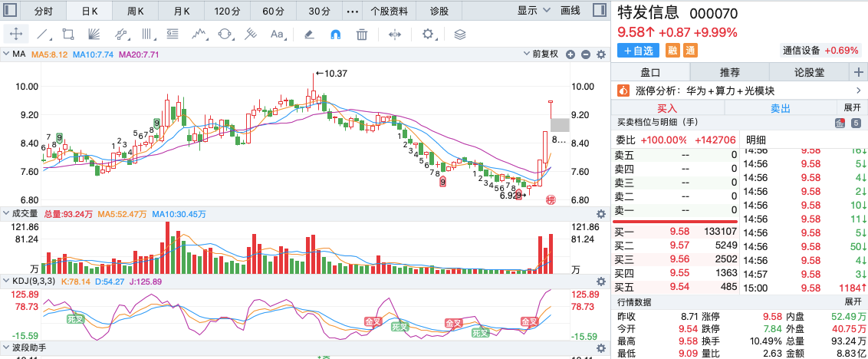Viewport: 868px width, 359px height.
Task: Toggle the right sidebar panel icon
Action: [x=599, y=10]
